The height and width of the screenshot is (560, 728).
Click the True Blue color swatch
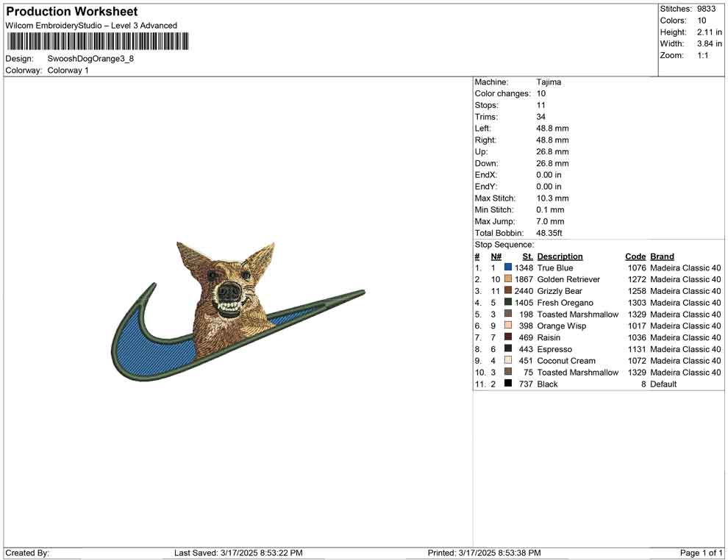508,268
